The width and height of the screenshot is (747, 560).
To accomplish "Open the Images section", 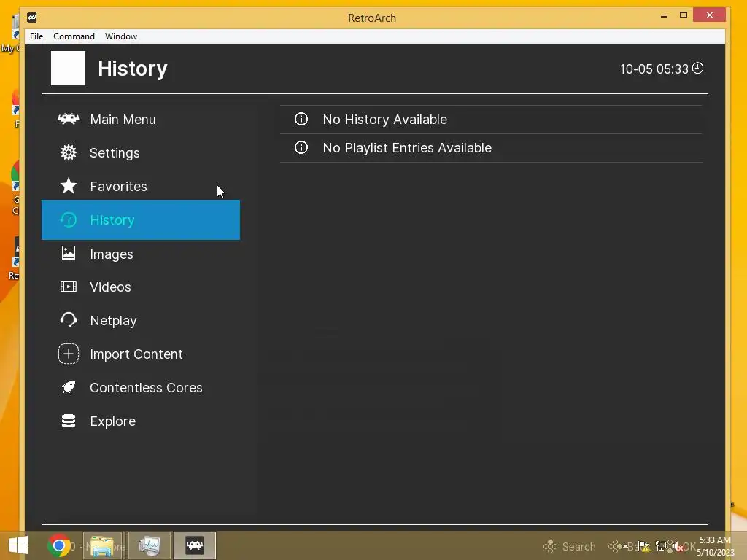I will 112,254.
